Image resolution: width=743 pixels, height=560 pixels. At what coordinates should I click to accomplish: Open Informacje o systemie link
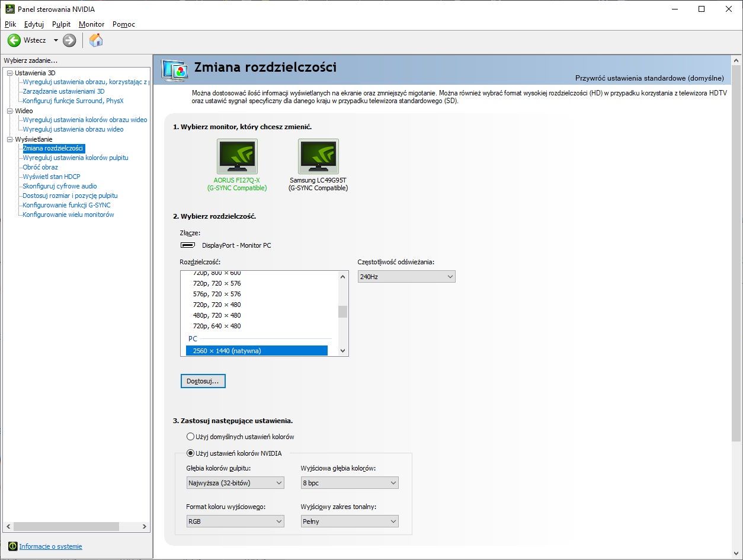pyautogui.click(x=50, y=546)
